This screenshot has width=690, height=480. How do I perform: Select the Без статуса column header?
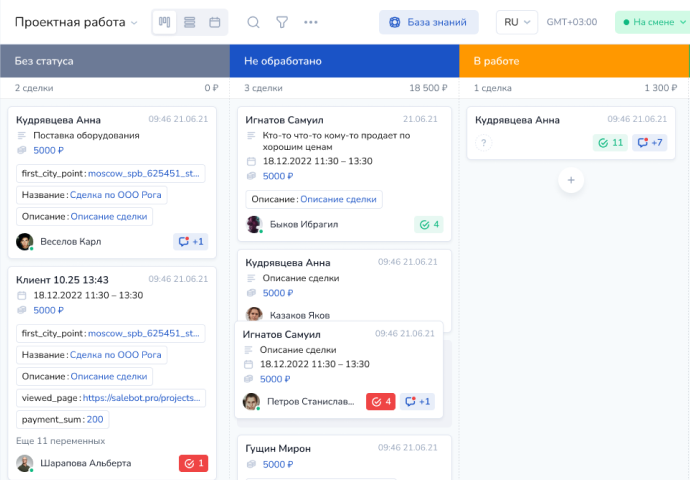coord(115,61)
